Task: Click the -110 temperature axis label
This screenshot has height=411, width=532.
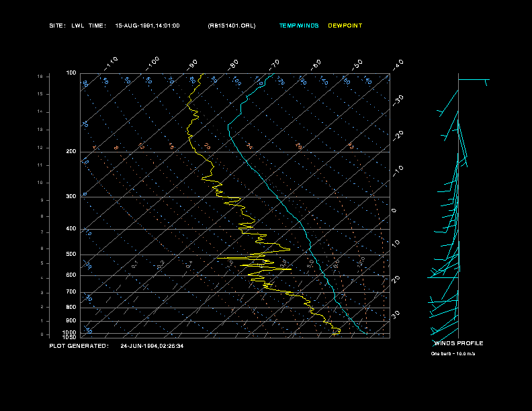Action: (x=111, y=64)
